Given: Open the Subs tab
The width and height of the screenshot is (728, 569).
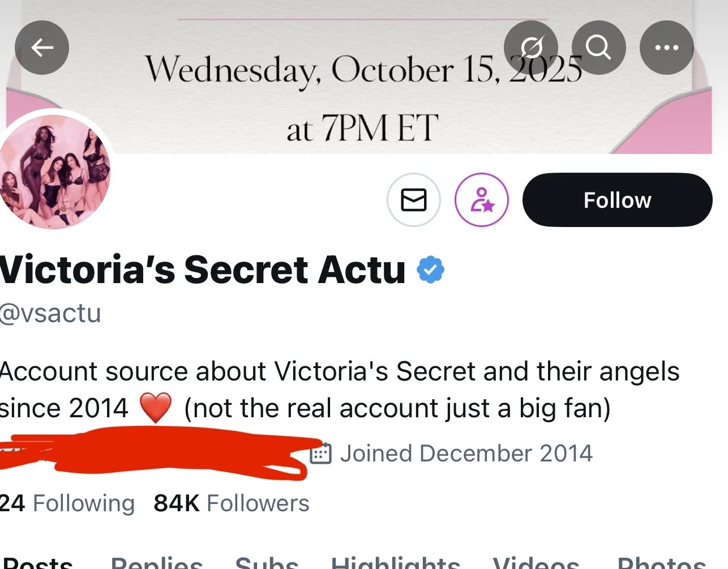Looking at the screenshot, I should 267,563.
